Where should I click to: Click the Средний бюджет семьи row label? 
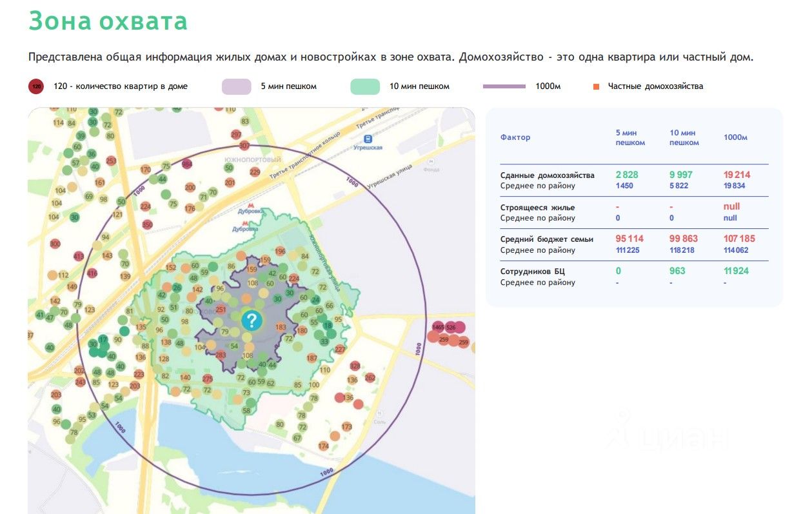pos(546,239)
